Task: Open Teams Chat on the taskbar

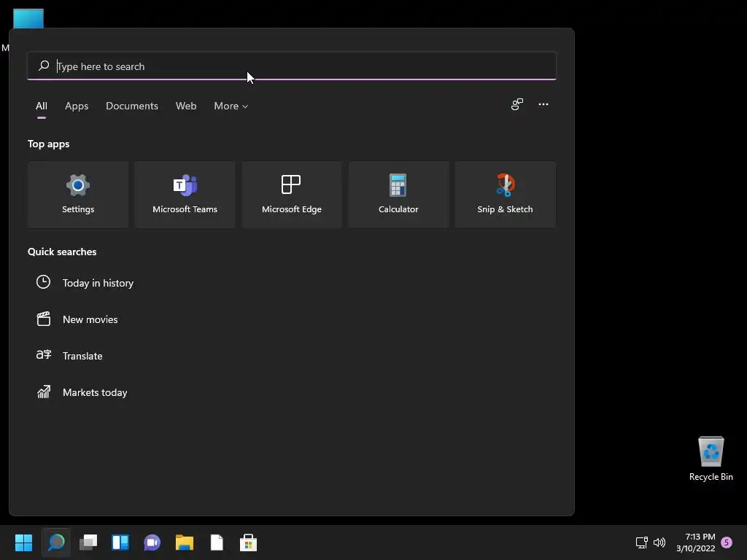Action: [152, 542]
